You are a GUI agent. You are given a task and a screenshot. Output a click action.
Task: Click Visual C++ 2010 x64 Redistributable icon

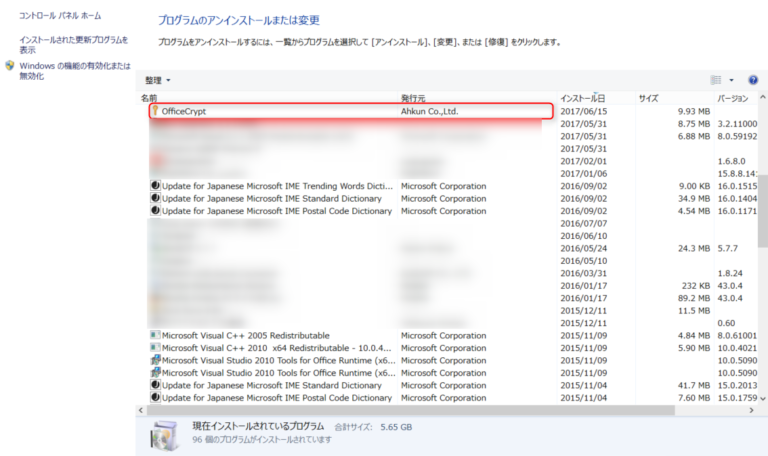tap(155, 348)
